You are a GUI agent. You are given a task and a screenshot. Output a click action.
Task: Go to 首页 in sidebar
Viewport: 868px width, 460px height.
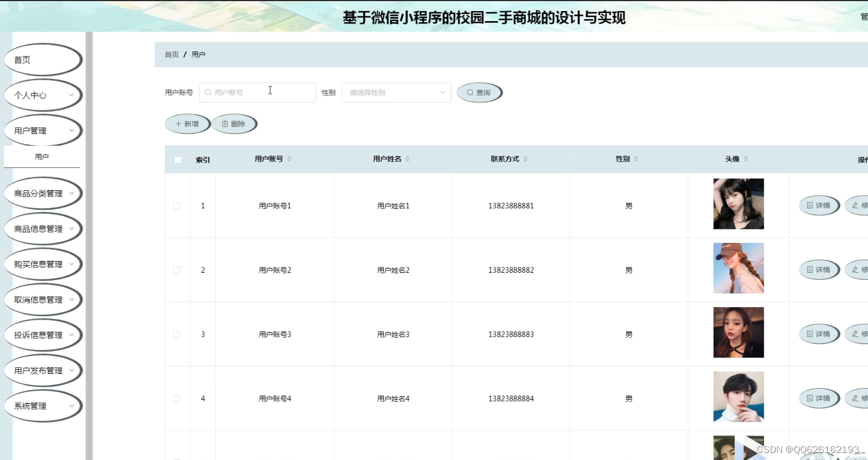click(43, 60)
